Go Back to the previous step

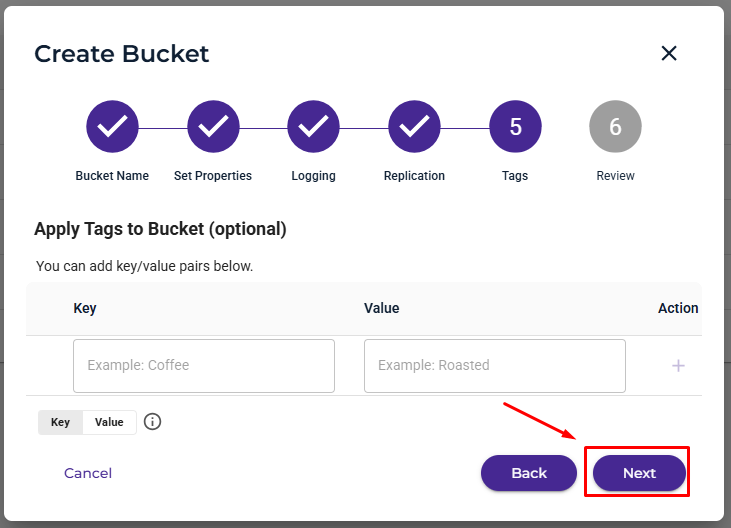pyautogui.click(x=529, y=473)
